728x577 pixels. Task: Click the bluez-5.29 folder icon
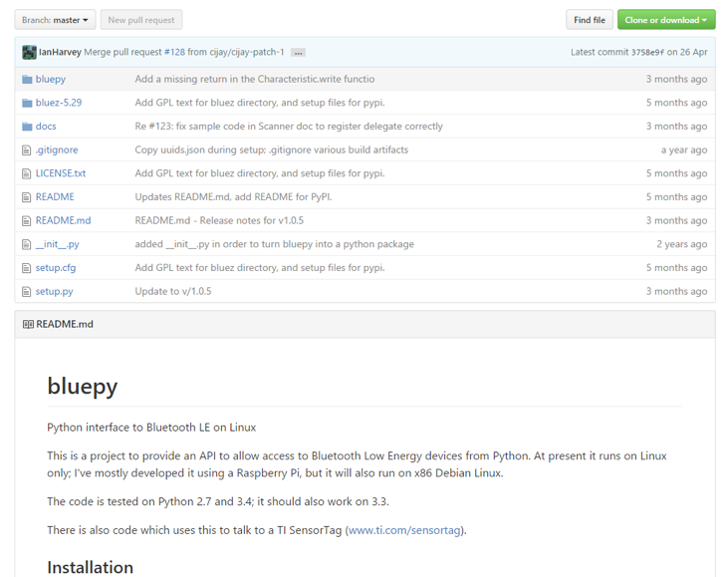[27, 103]
